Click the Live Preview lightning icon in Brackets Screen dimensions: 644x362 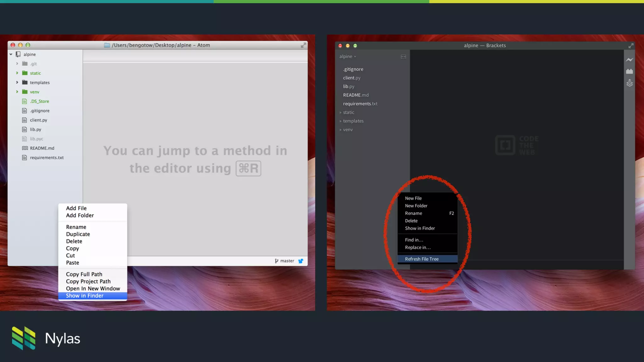click(629, 60)
